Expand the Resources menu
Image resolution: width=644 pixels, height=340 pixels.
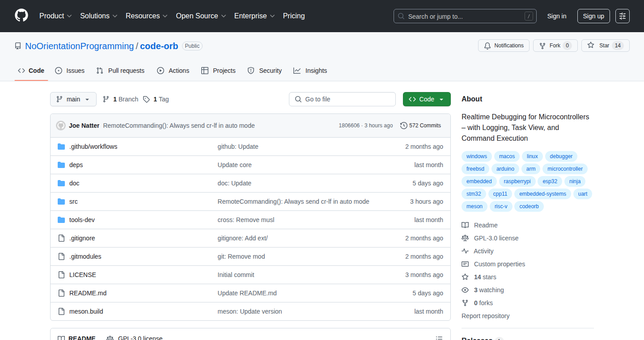147,16
